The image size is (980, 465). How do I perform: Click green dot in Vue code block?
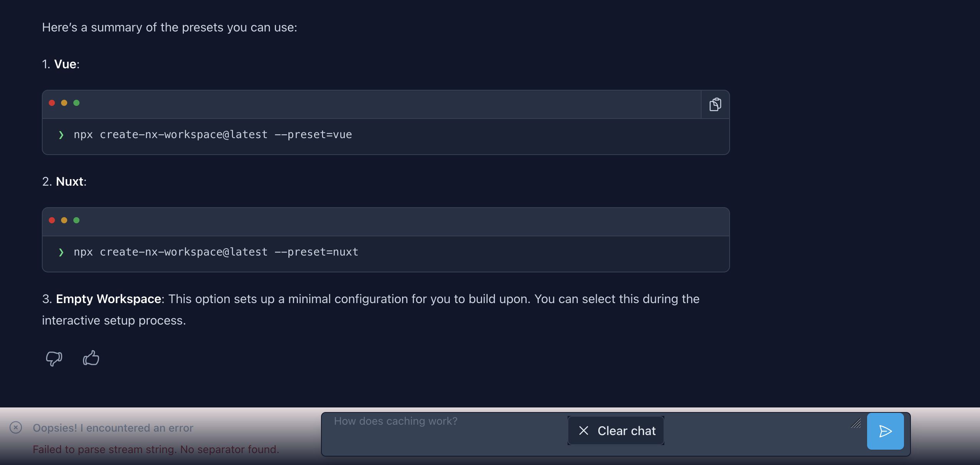pyautogui.click(x=76, y=103)
